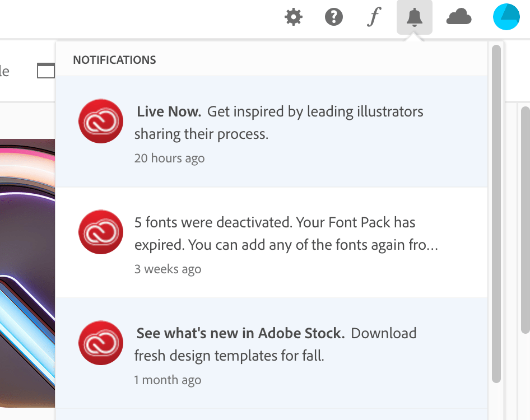Open the settings gear icon

click(x=294, y=18)
